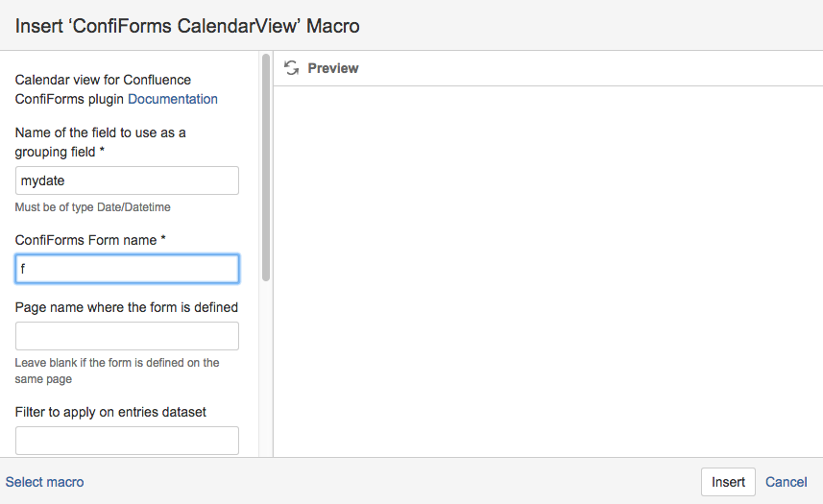The width and height of the screenshot is (823, 504).
Task: Click the Preview label
Action: point(333,68)
